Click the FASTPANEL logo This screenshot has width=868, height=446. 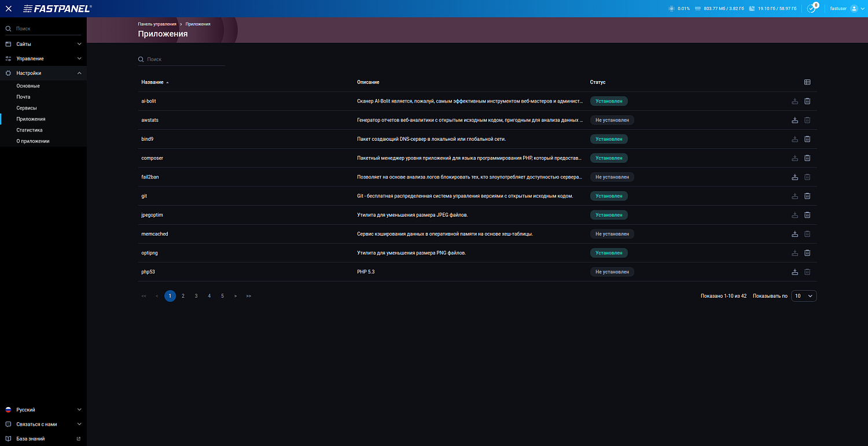coord(57,9)
